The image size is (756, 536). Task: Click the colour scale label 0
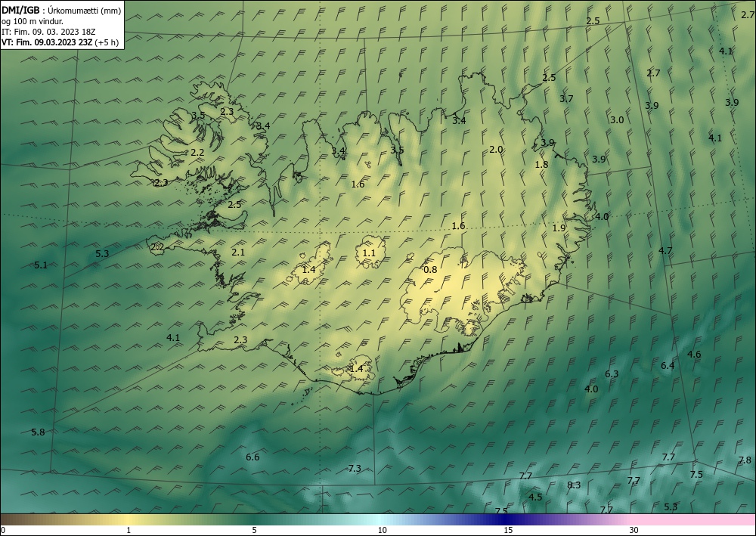click(x=3, y=531)
